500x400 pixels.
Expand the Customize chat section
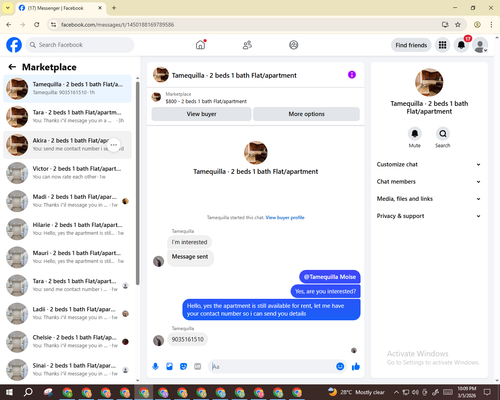tap(429, 164)
